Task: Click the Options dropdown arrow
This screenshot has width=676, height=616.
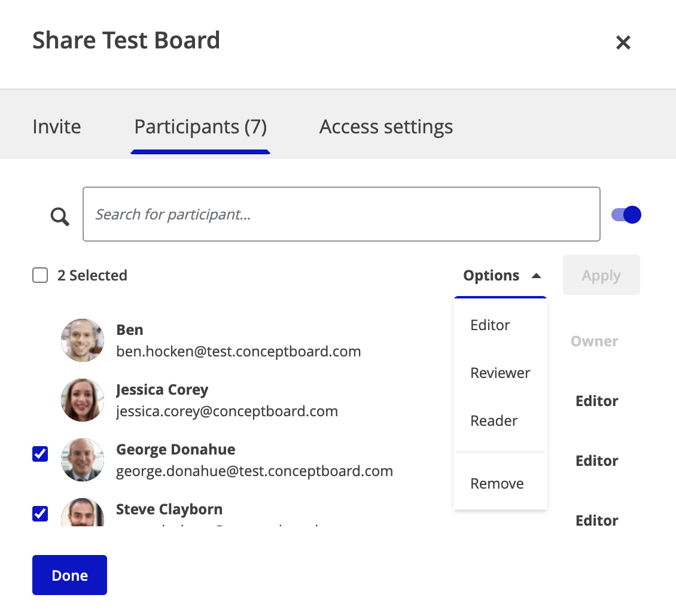Action: (x=536, y=276)
